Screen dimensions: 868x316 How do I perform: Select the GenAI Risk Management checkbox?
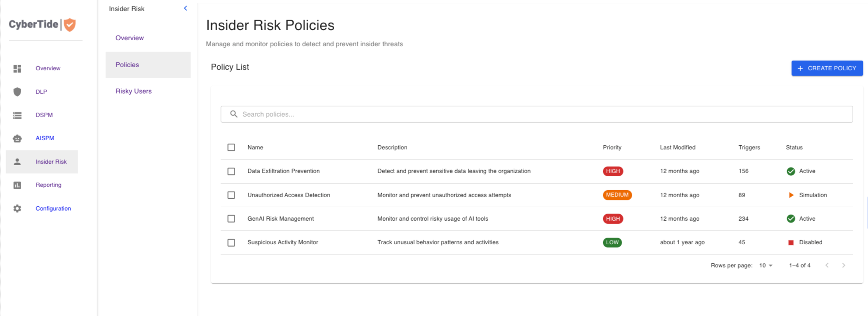231,219
